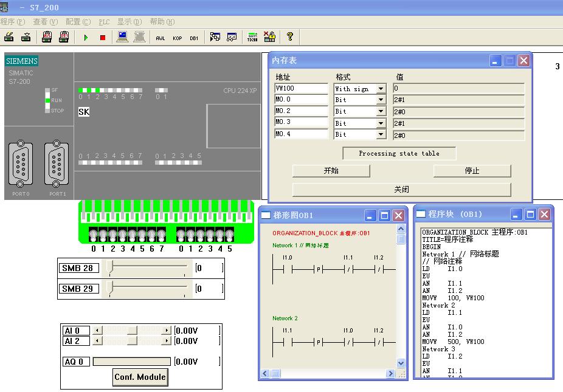The image size is (563, 392).
Task: Open the 配置(C) menu
Action: [x=78, y=22]
